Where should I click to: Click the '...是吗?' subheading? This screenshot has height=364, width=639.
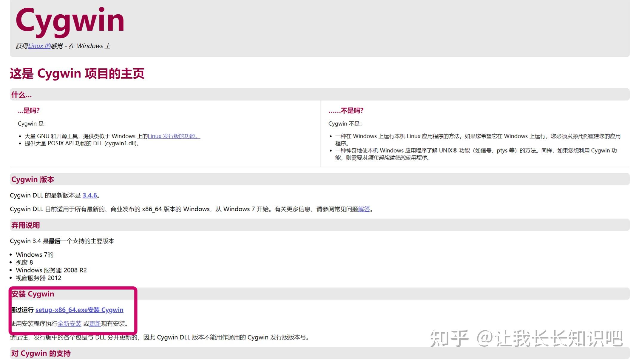(x=29, y=111)
